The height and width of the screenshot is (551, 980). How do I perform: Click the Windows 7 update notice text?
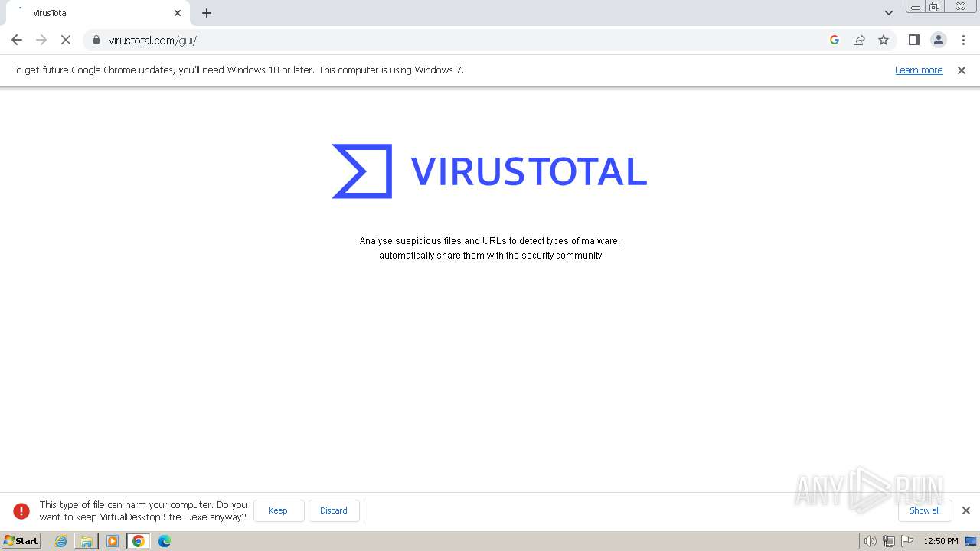pos(238,70)
